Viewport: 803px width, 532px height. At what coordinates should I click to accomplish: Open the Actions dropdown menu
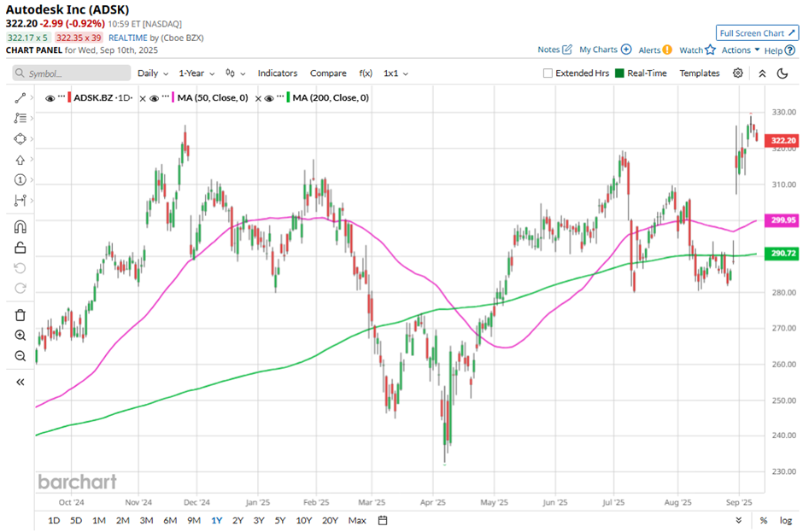point(741,50)
